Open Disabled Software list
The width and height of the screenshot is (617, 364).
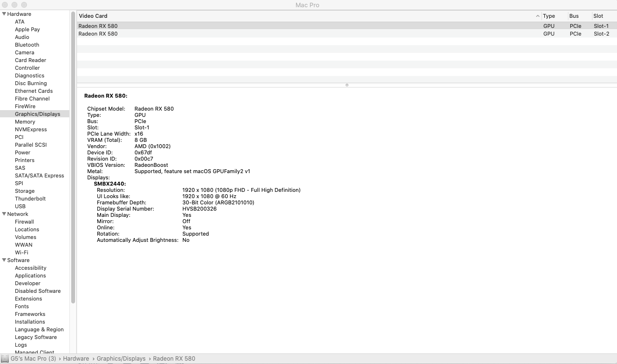pyautogui.click(x=38, y=291)
